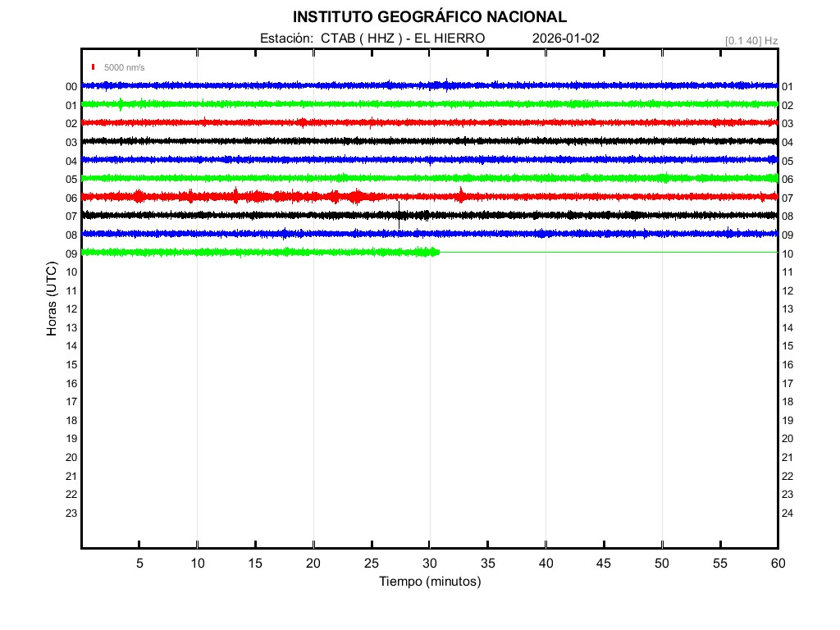This screenshot has width=840, height=630.
Task: Click the 5000 nm/s scale text
Action: tap(124, 67)
